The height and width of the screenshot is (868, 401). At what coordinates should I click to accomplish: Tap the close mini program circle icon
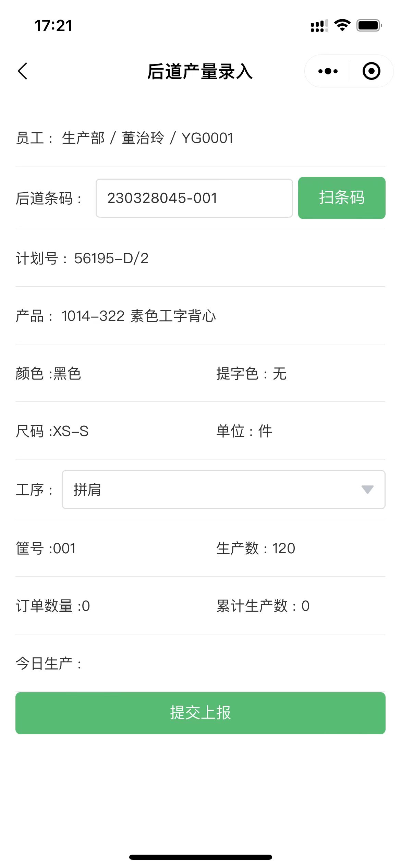[371, 71]
